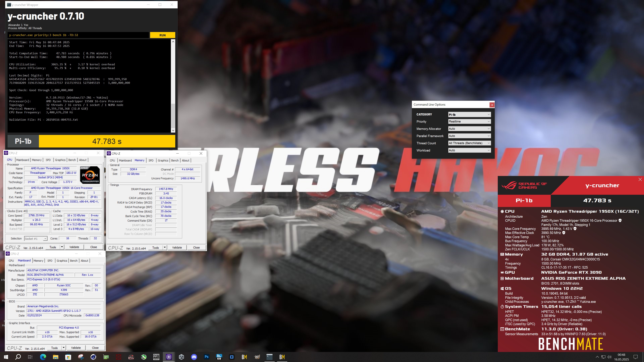
Task: Click the y-cruncher command line input field
Action: click(x=78, y=35)
